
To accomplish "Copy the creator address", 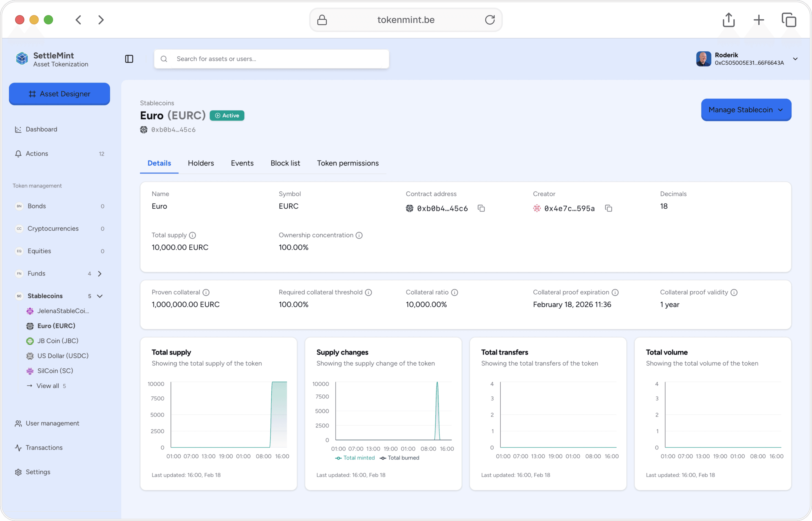I will (x=609, y=208).
